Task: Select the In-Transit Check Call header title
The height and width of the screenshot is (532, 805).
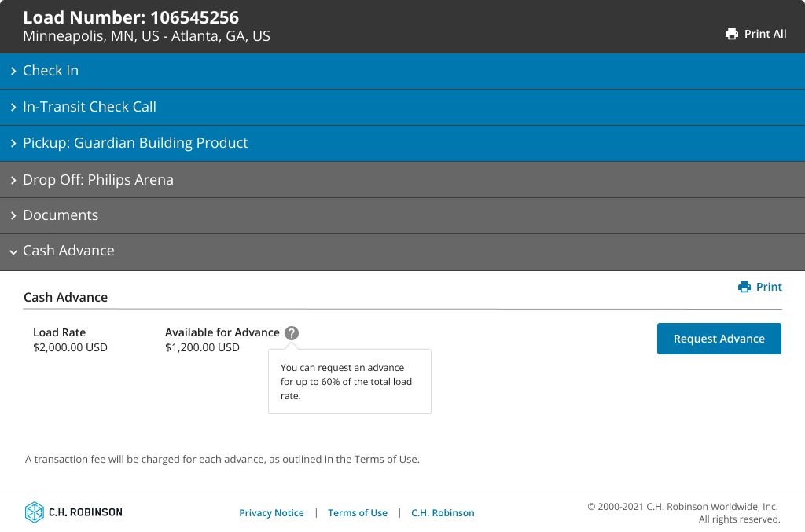Action: 90,107
